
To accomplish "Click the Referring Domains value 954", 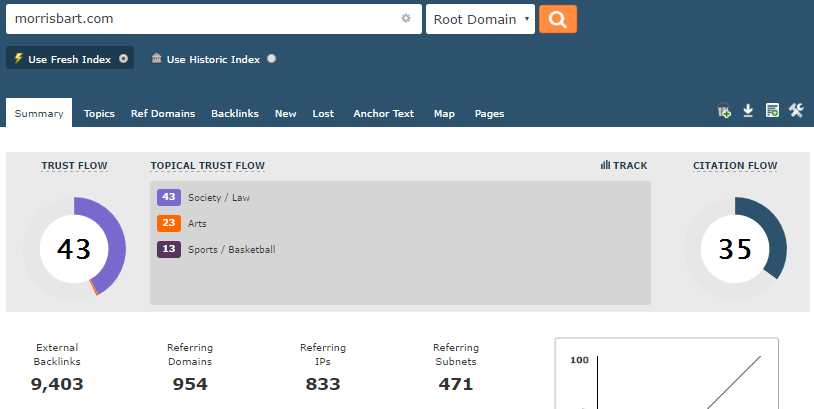I will 190,384.
